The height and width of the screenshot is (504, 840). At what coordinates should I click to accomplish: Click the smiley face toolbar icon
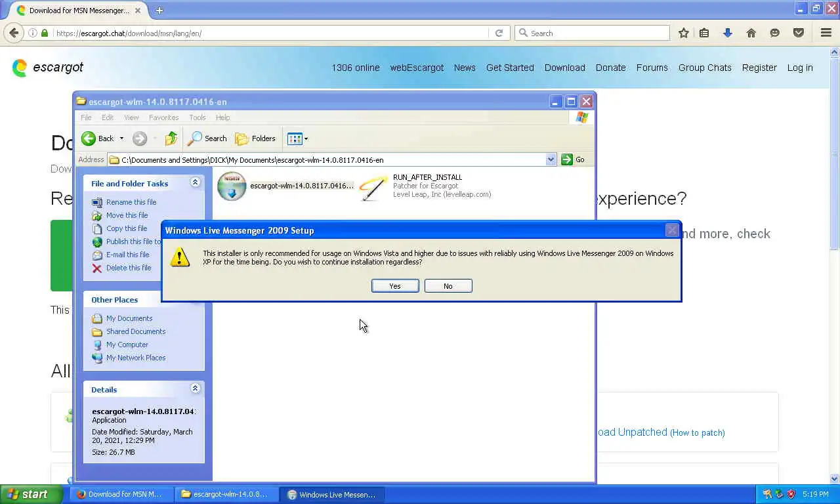point(775,33)
